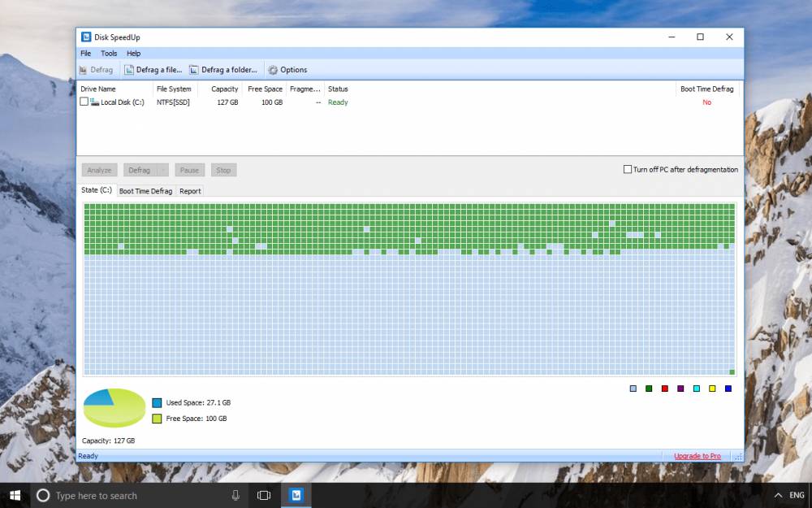Click the green Ready status cell

point(338,102)
